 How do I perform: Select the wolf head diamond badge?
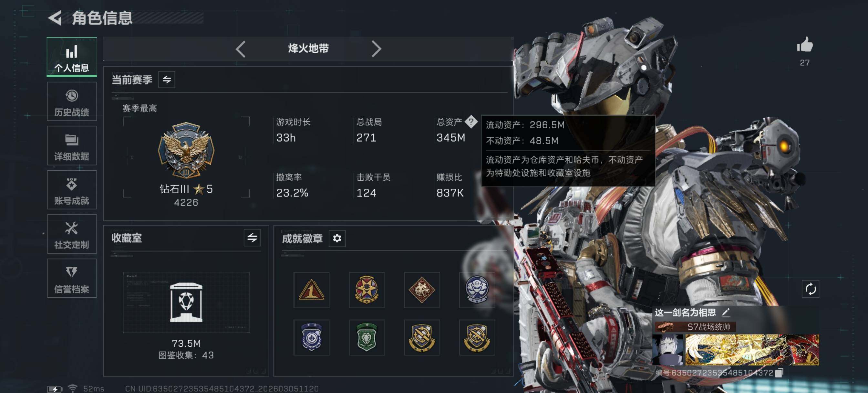(421, 290)
